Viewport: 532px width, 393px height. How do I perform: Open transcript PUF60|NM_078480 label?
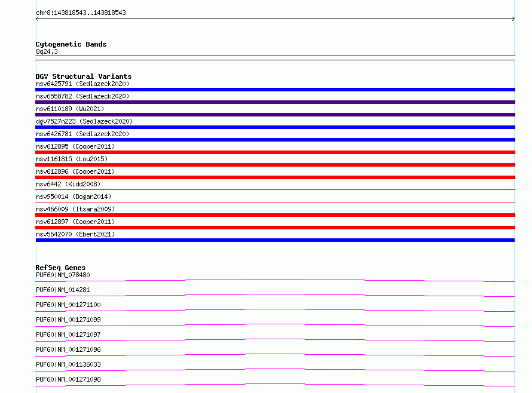(63, 275)
